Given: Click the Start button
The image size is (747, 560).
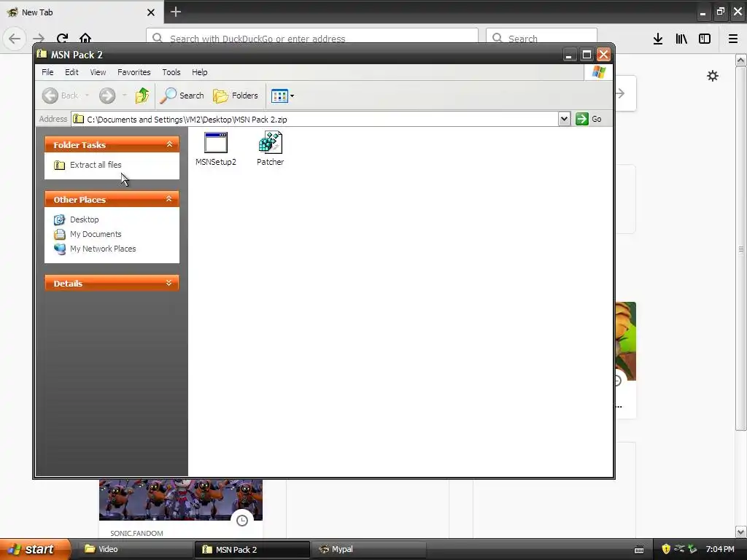Looking at the screenshot, I should (x=35, y=549).
